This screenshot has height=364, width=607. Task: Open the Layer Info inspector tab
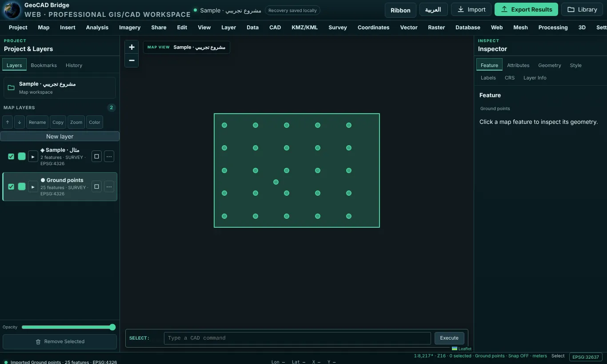coord(535,78)
